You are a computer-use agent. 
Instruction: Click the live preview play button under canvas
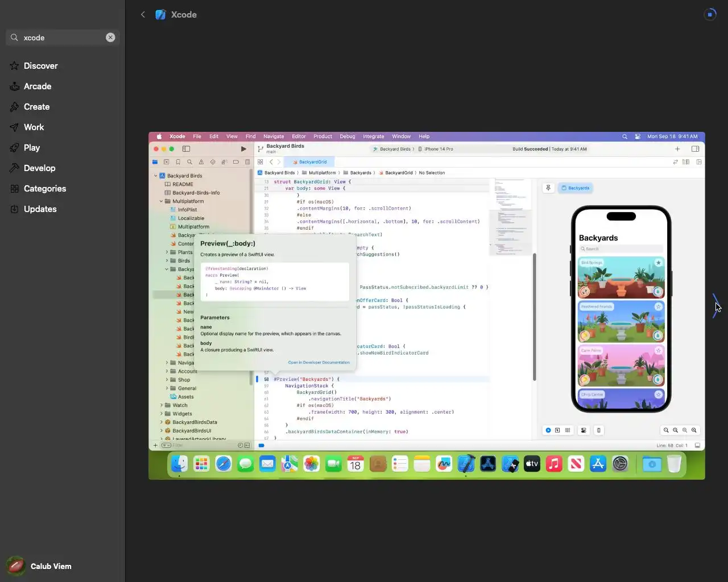548,430
